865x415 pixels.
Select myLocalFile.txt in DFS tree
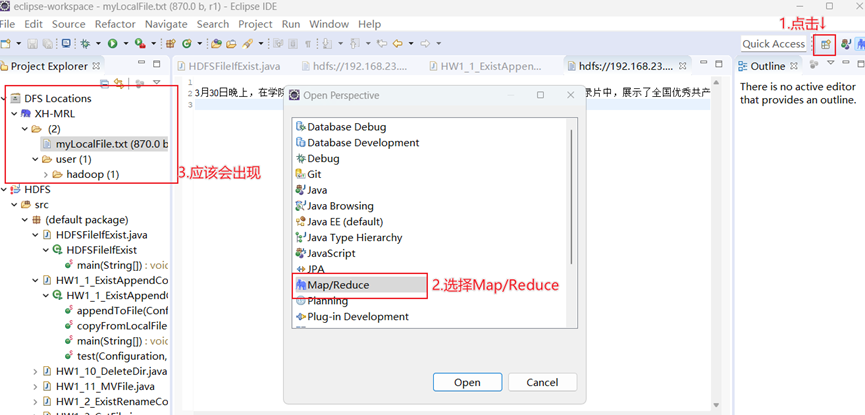coord(105,145)
